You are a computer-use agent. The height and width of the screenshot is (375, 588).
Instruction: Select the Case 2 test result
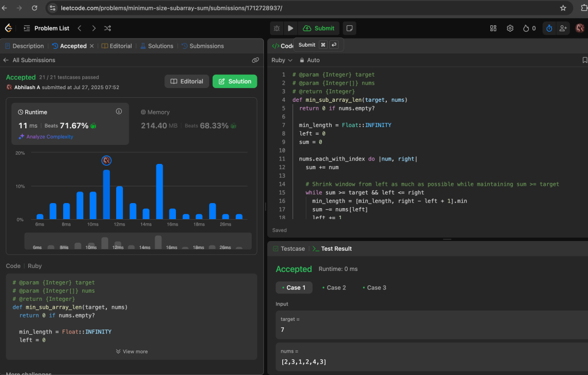click(x=334, y=288)
